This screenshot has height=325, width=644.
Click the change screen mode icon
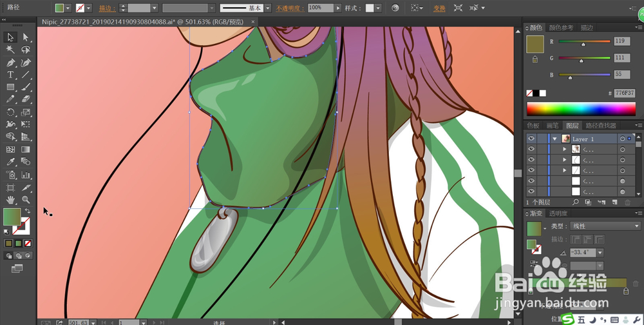coord(17,269)
